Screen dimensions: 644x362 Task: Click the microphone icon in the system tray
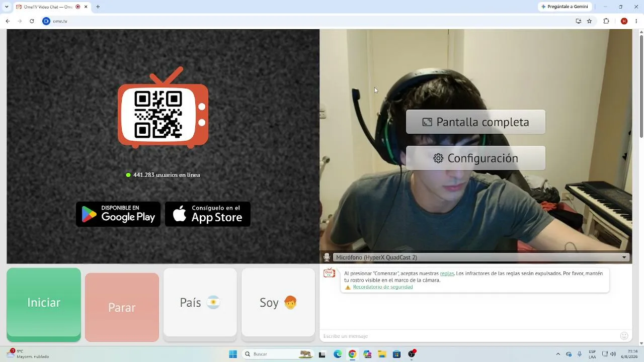coord(580,354)
